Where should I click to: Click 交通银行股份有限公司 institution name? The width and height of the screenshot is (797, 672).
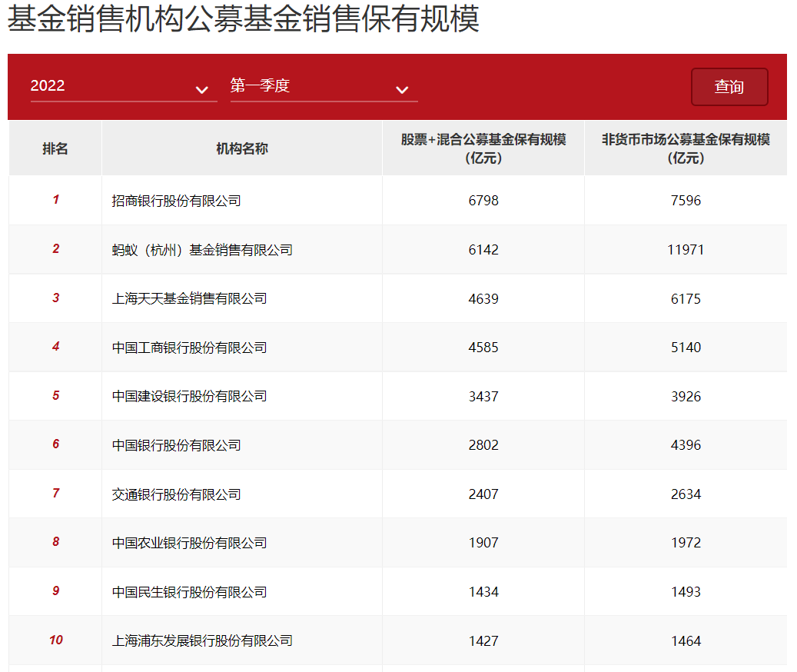tap(177, 494)
